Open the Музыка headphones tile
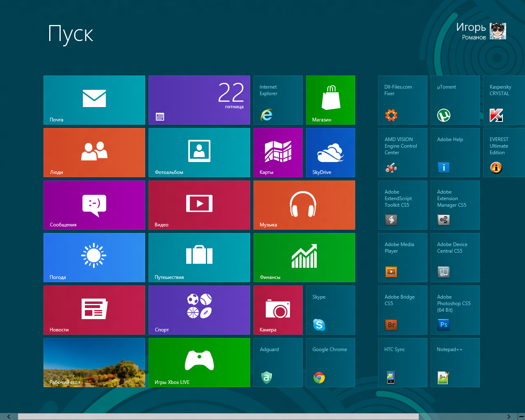 (x=304, y=205)
